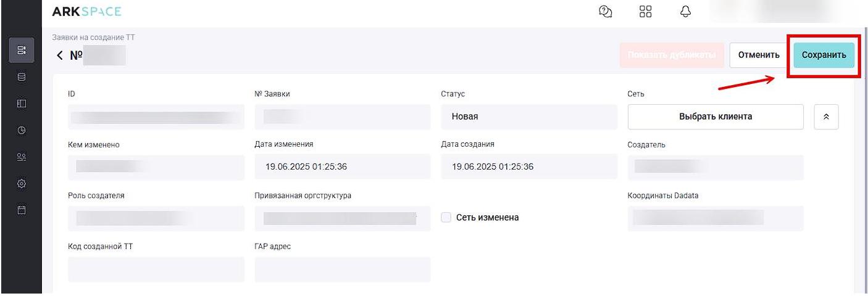868x296 pixels.
Task: Click the "ГАР адрес" input field
Action: click(x=343, y=269)
